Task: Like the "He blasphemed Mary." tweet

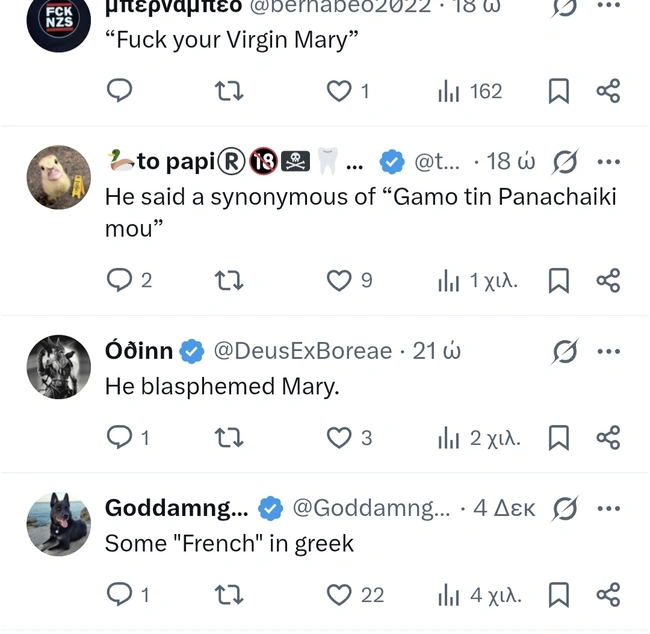Action: [340, 437]
